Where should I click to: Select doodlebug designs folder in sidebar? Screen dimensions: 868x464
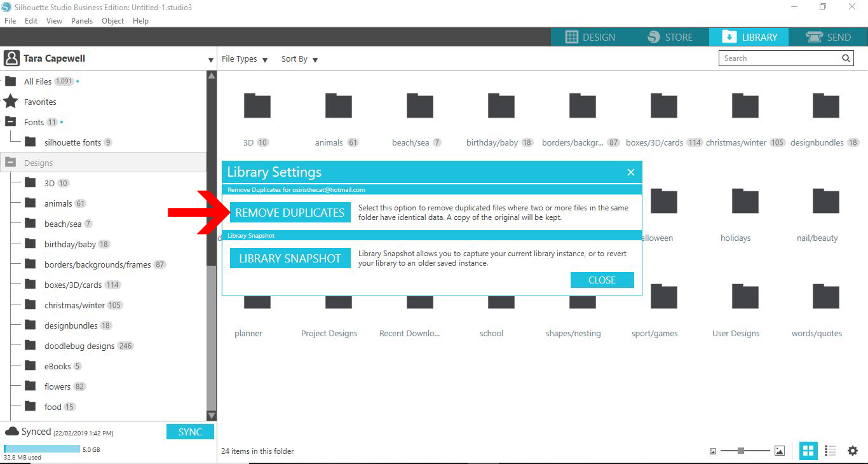pos(79,346)
